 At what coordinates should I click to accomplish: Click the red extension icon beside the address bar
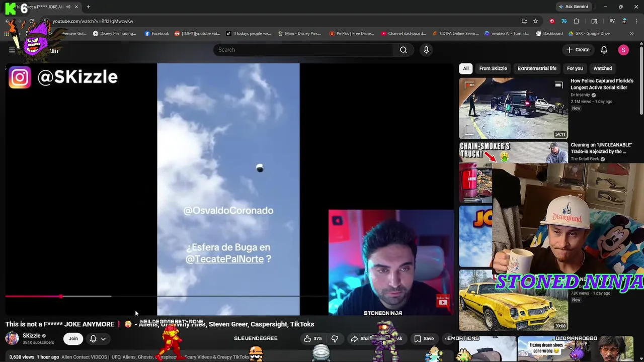[x=552, y=21]
